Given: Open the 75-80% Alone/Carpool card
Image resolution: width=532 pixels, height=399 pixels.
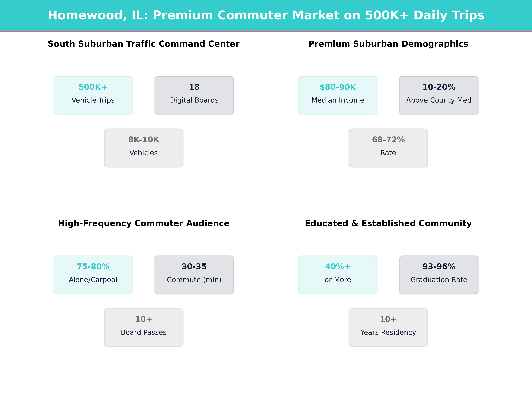Looking at the screenshot, I should point(93,275).
